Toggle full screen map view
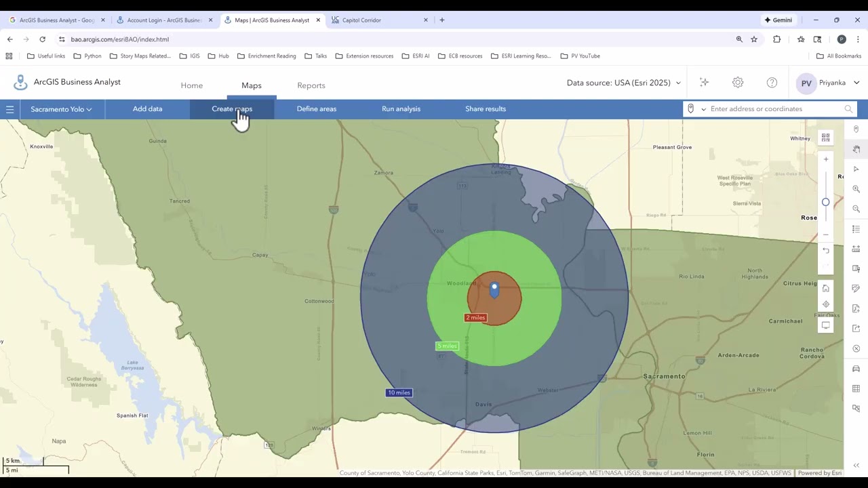Viewport: 868px width, 488px height. click(x=825, y=325)
